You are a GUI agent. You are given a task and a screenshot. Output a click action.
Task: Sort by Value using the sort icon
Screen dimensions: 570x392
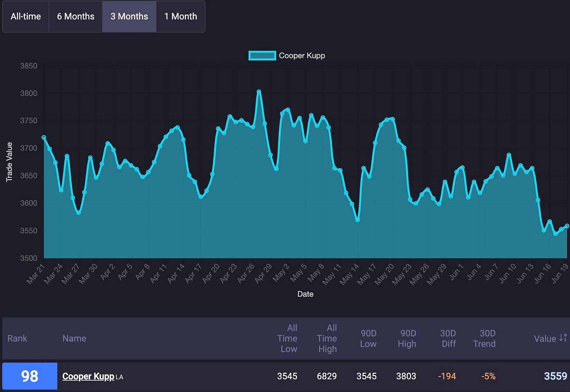click(563, 338)
